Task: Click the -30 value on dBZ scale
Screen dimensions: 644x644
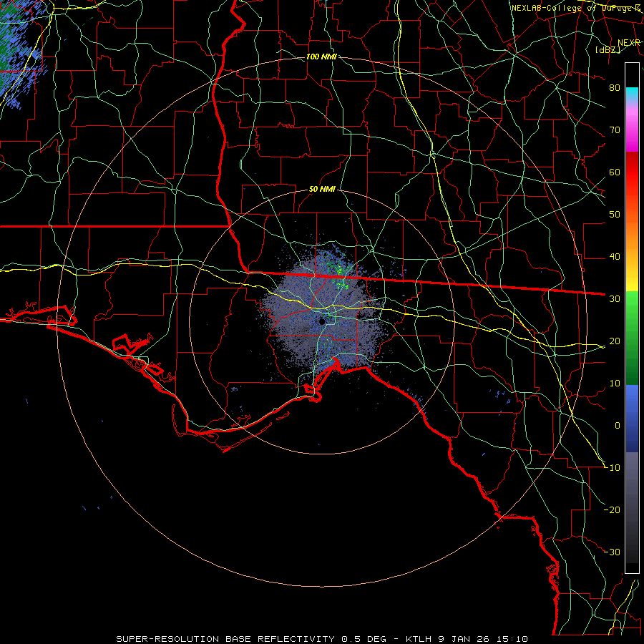Action: click(x=612, y=552)
